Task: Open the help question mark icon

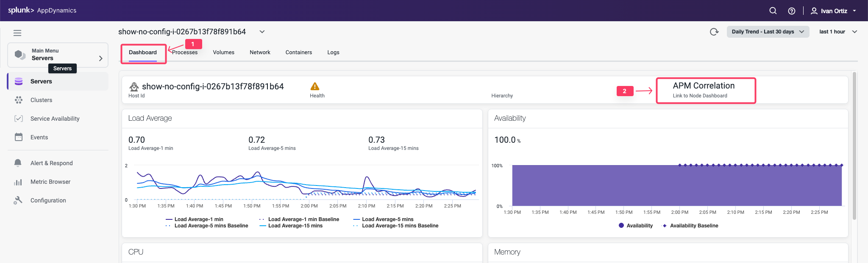Action: point(791,11)
